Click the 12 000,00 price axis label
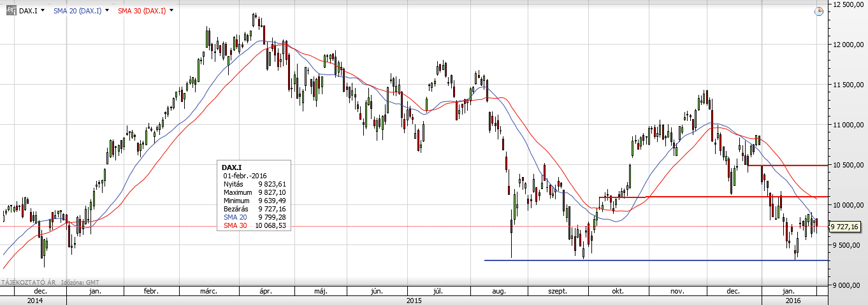 click(x=848, y=45)
